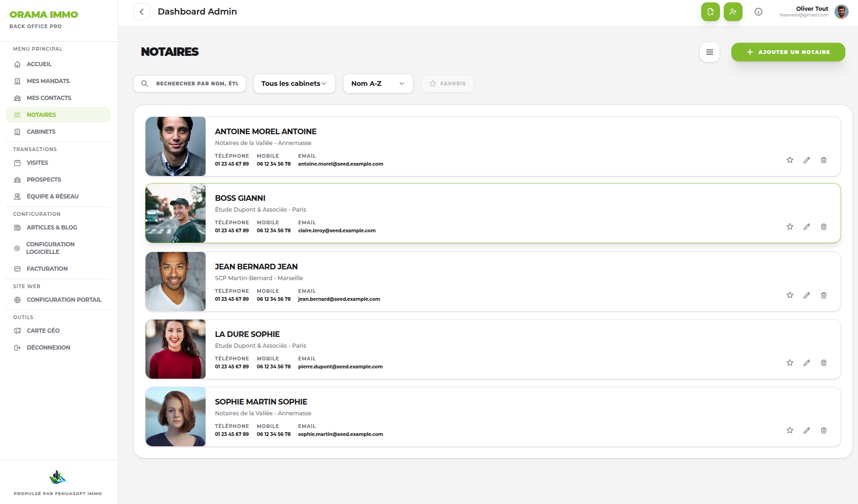Image resolution: width=858 pixels, height=504 pixels.
Task: Star the Boss Gianni notary card
Action: pos(790,227)
